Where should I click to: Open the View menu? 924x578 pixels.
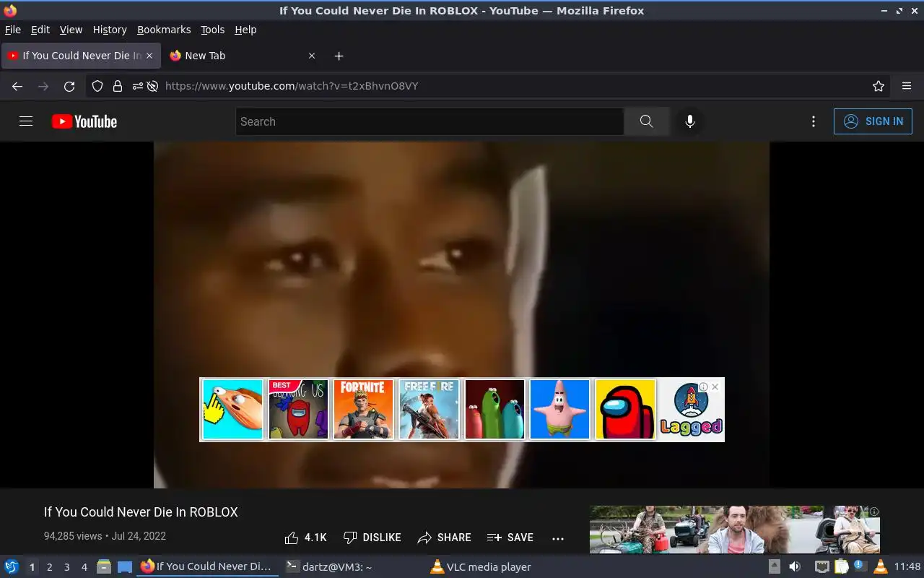coord(71,30)
